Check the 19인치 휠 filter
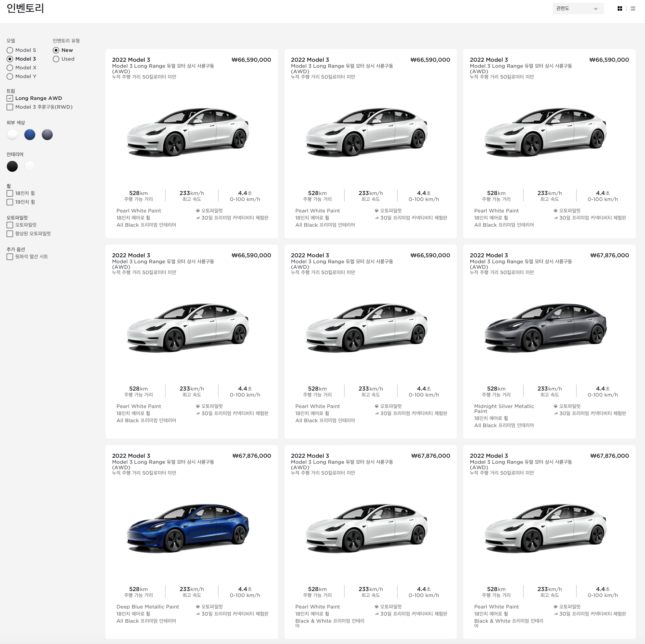This screenshot has height=644, width=645. [x=10, y=202]
